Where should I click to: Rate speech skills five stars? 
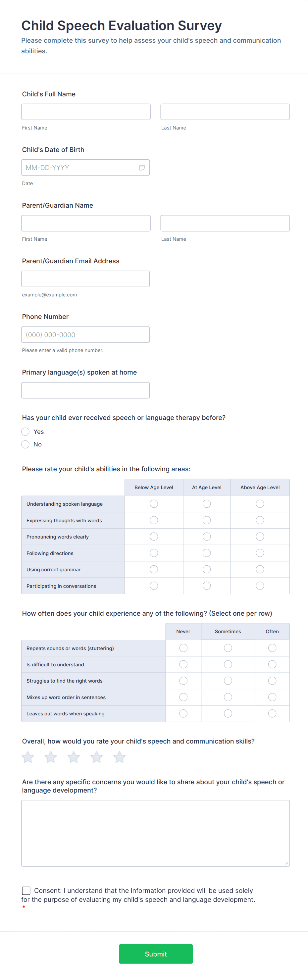[x=119, y=757]
